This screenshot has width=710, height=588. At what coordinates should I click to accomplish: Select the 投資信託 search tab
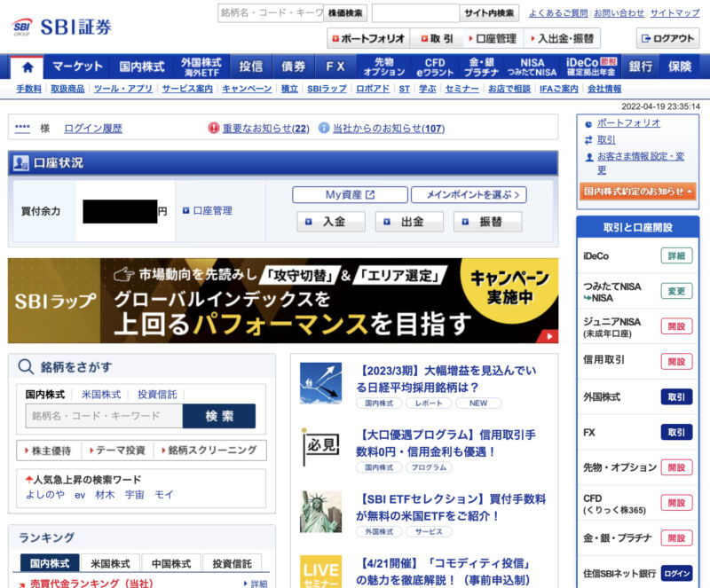[x=157, y=395]
